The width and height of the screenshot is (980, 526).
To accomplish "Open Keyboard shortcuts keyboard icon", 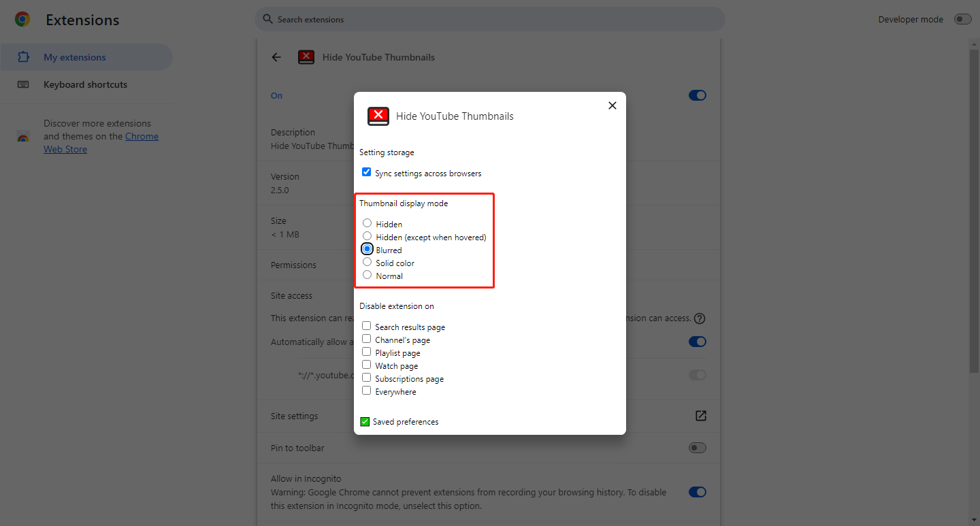I will click(23, 84).
